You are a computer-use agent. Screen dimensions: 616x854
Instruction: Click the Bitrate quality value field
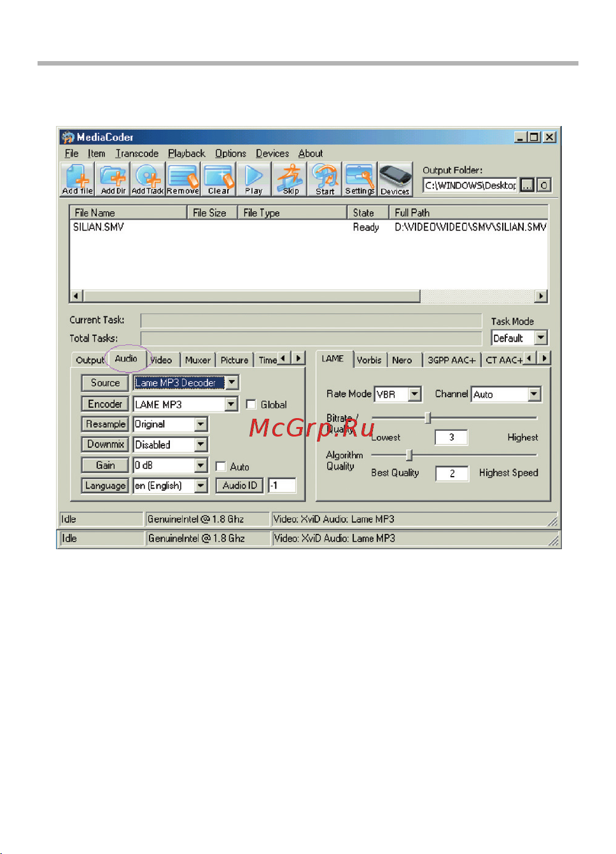click(x=451, y=437)
